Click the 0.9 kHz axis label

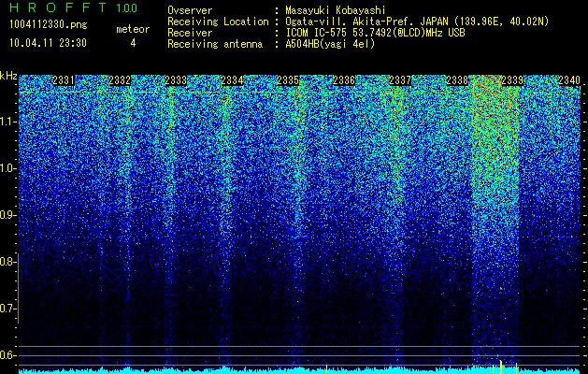pos(7,215)
